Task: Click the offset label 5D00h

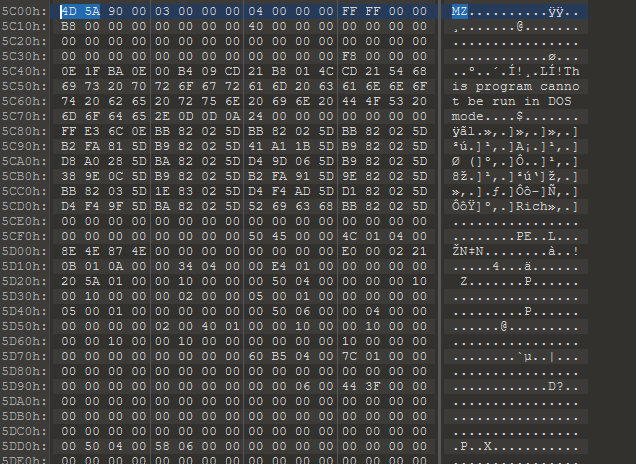Action: (x=24, y=251)
